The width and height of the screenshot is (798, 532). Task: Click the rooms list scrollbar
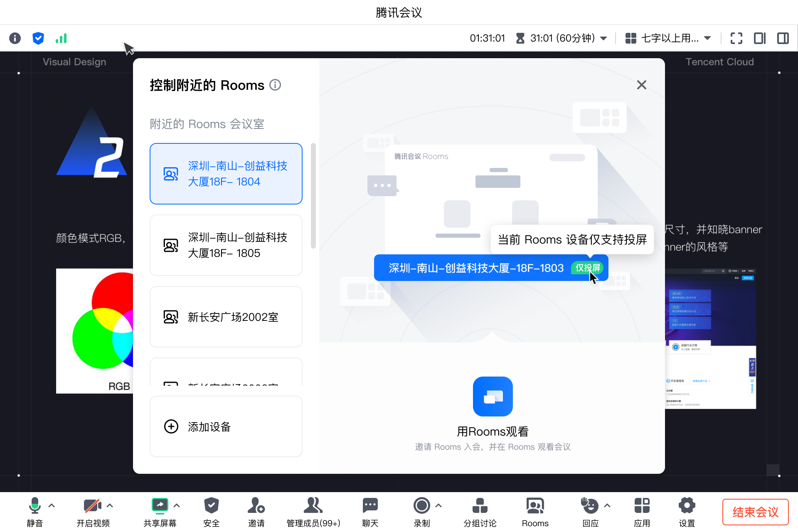[313, 195]
